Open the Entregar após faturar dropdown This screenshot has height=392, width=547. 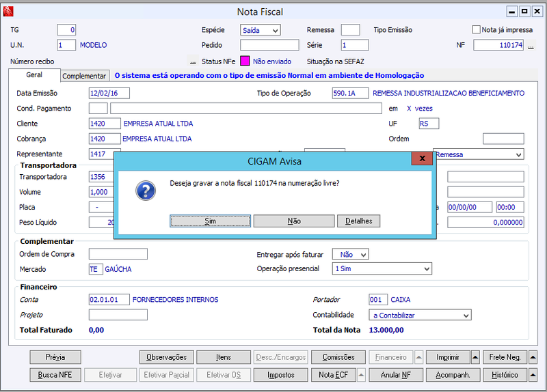click(350, 254)
